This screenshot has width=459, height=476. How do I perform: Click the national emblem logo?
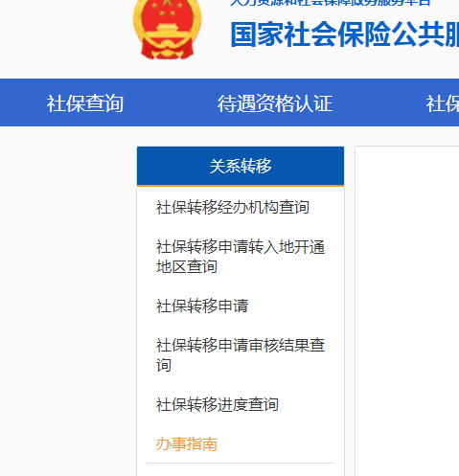coord(168,30)
